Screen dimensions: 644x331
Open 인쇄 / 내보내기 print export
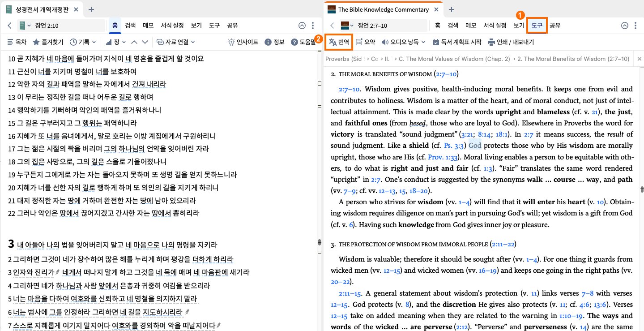coord(511,42)
